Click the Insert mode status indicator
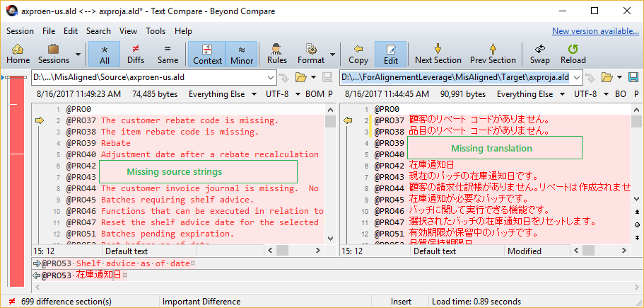 point(402,302)
